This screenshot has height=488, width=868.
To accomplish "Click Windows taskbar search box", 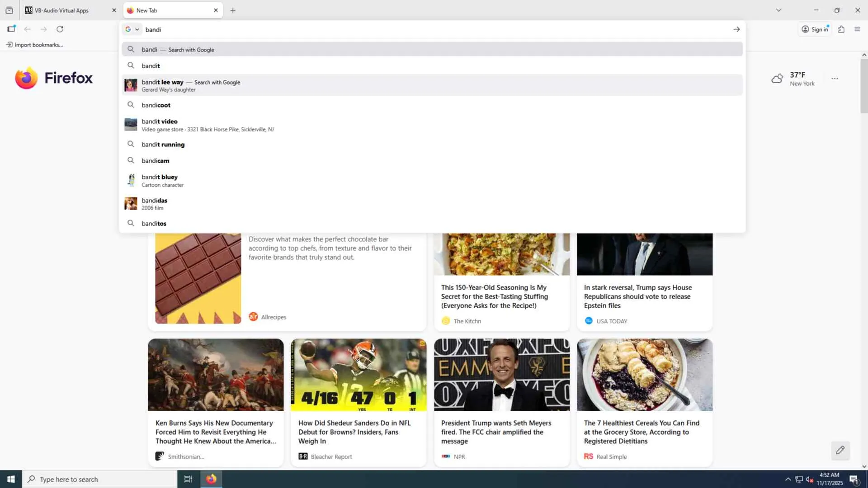I will 99,479.
